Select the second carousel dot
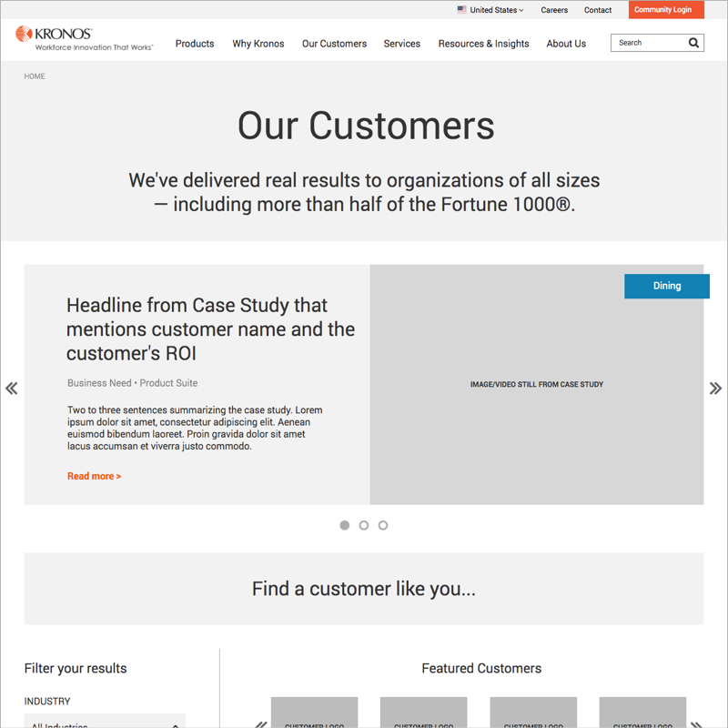728x728 pixels. point(364,525)
